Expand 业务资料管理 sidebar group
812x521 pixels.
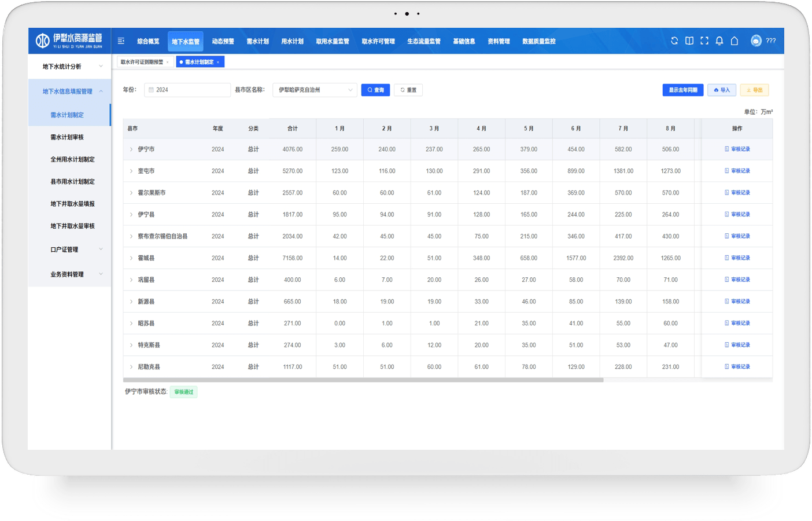pyautogui.click(x=69, y=274)
